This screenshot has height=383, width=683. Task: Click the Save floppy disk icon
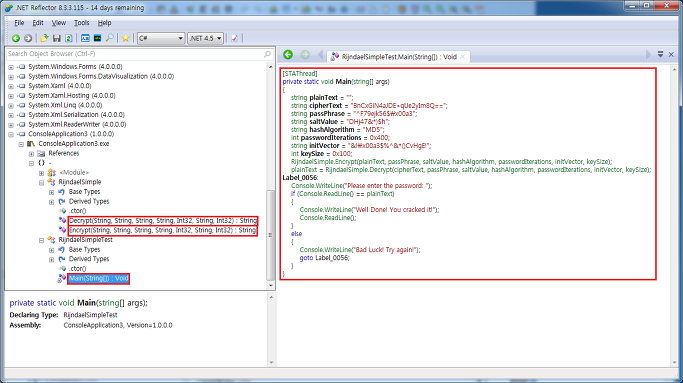tap(57, 38)
